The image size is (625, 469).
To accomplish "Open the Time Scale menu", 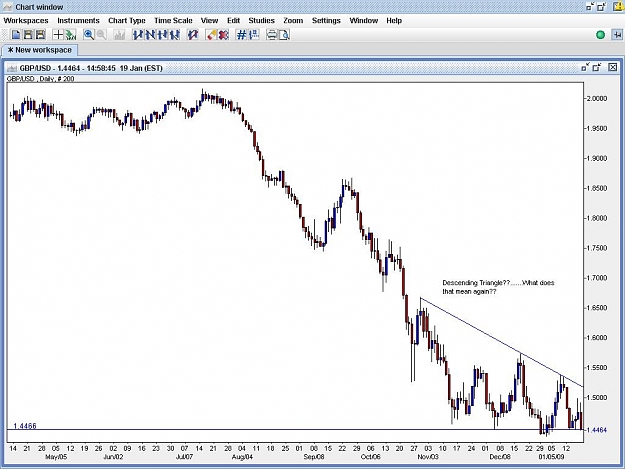I will [173, 20].
